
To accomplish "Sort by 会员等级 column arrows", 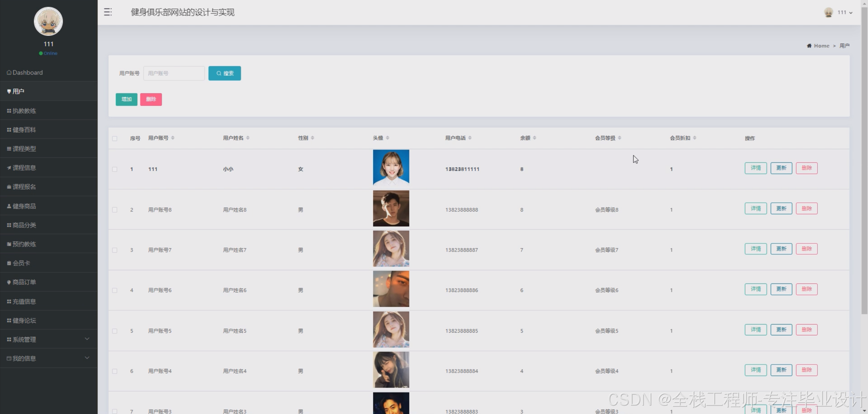I will [x=619, y=138].
